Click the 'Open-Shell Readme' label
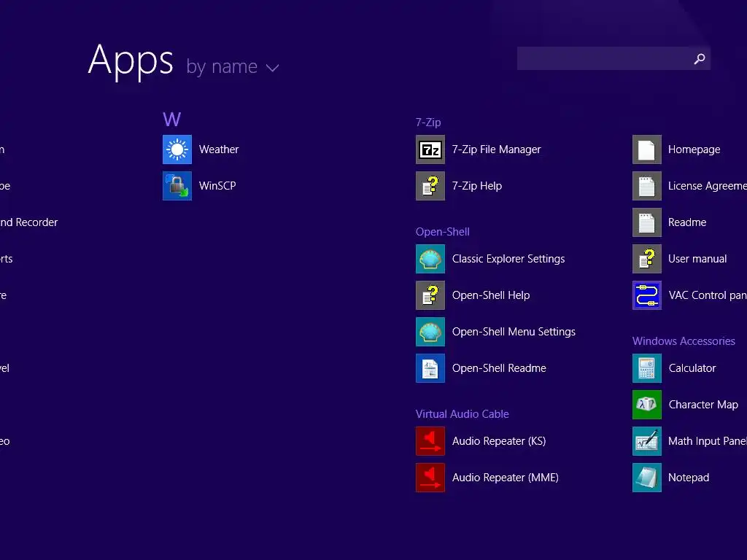 tap(499, 368)
